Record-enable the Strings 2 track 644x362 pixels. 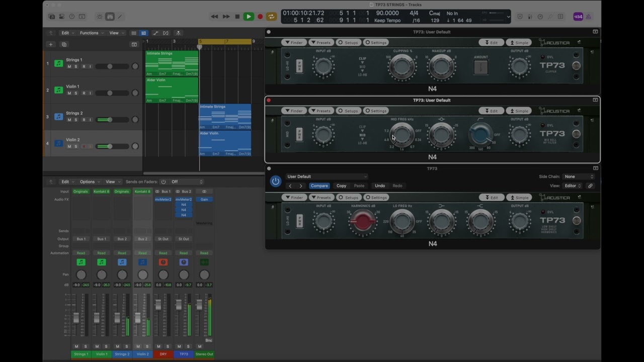click(x=84, y=120)
